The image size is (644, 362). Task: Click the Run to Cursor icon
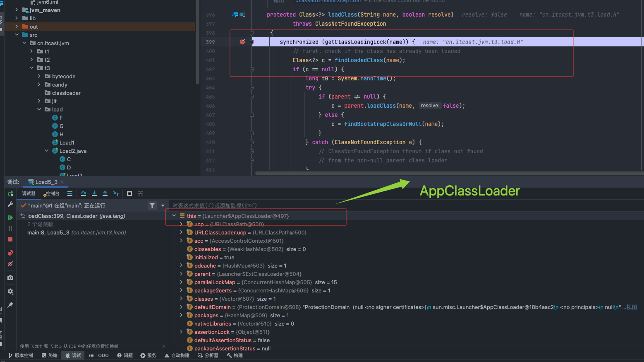click(x=116, y=193)
